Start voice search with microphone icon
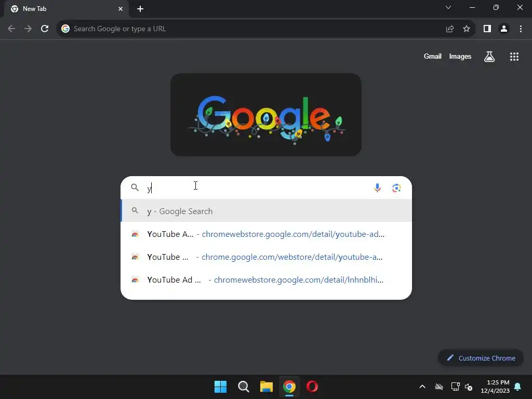Image resolution: width=532 pixels, height=399 pixels. 377,188
